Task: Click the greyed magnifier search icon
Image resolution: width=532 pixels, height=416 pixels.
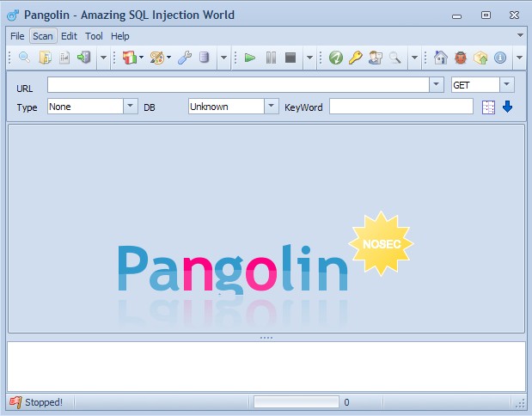Action: pyautogui.click(x=394, y=58)
